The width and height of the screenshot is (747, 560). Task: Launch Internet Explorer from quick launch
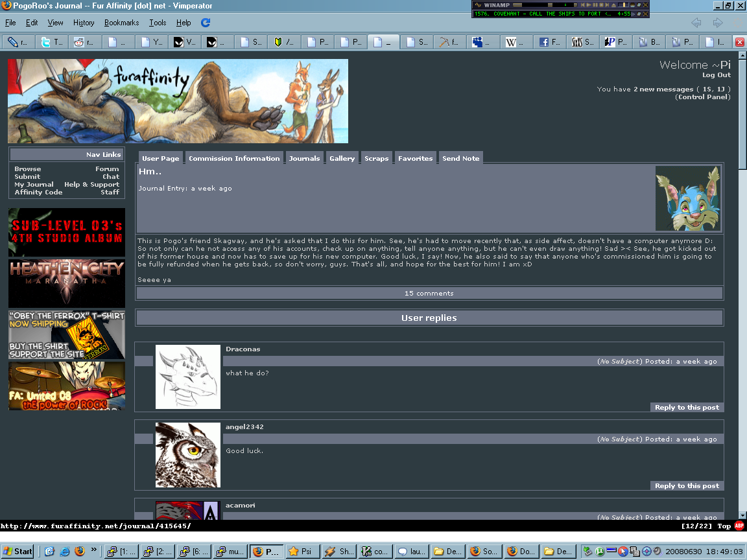coord(64,552)
